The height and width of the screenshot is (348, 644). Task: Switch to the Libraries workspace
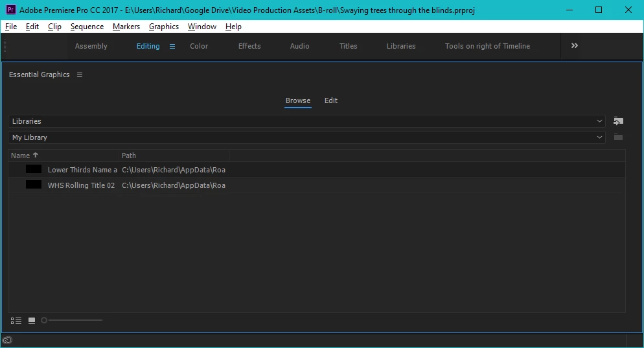[401, 46]
